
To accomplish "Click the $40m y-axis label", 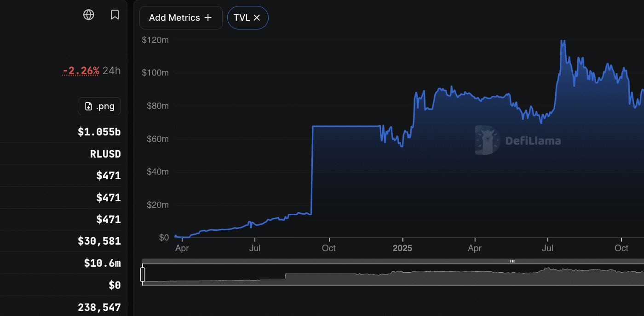I will (x=157, y=172).
